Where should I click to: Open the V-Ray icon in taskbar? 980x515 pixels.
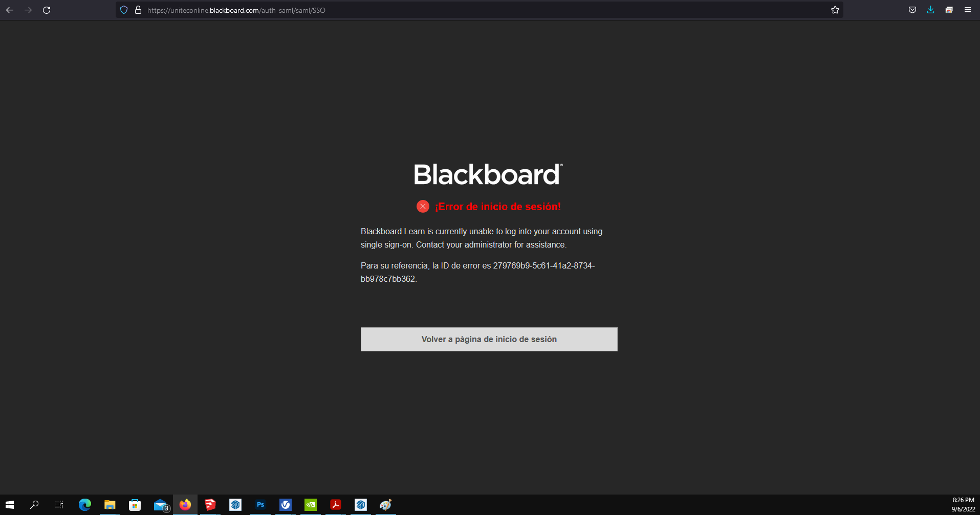coord(286,505)
